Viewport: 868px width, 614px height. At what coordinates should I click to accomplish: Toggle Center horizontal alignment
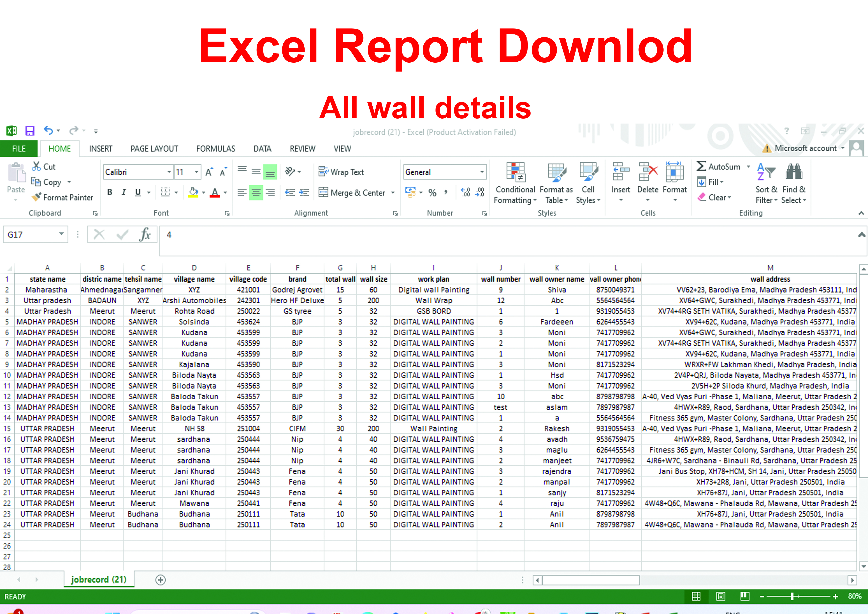256,193
